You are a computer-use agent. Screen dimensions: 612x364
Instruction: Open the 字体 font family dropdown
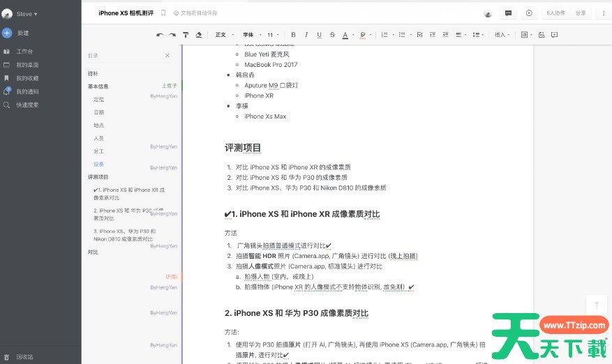coord(252,35)
